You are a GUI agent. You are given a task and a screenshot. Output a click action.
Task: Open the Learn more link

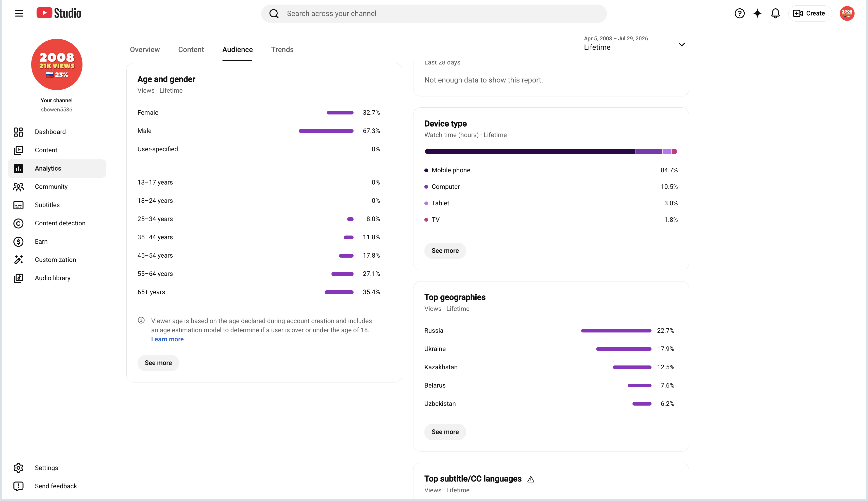tap(167, 339)
